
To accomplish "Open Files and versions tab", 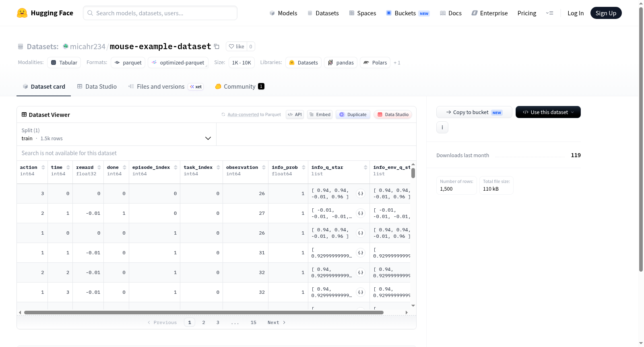I will tap(166, 86).
